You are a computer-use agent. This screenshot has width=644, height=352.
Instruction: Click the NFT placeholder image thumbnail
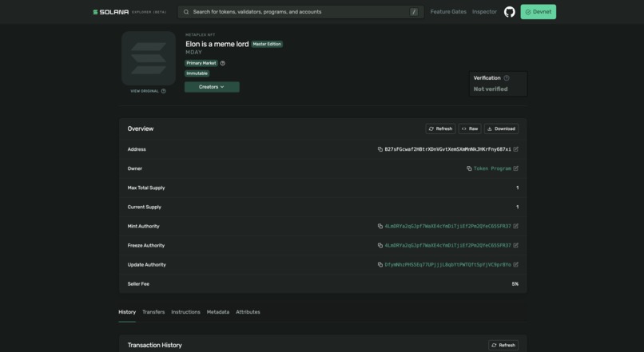click(149, 58)
